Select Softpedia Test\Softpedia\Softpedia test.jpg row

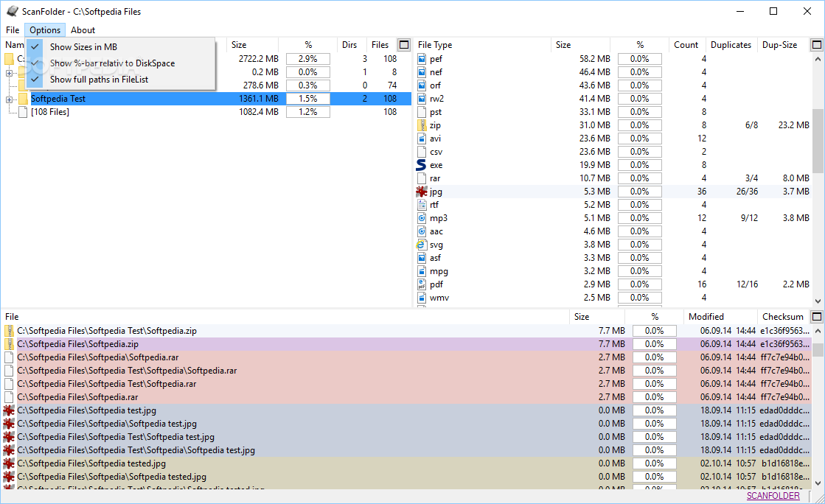click(405, 450)
